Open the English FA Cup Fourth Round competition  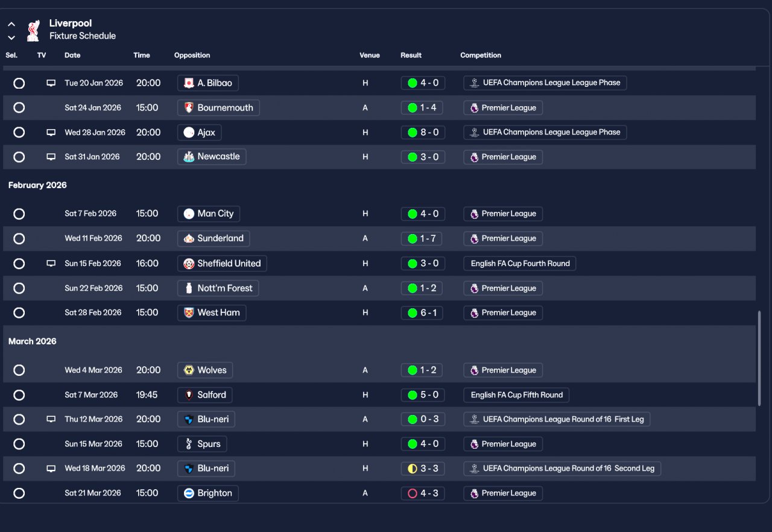pyautogui.click(x=520, y=264)
